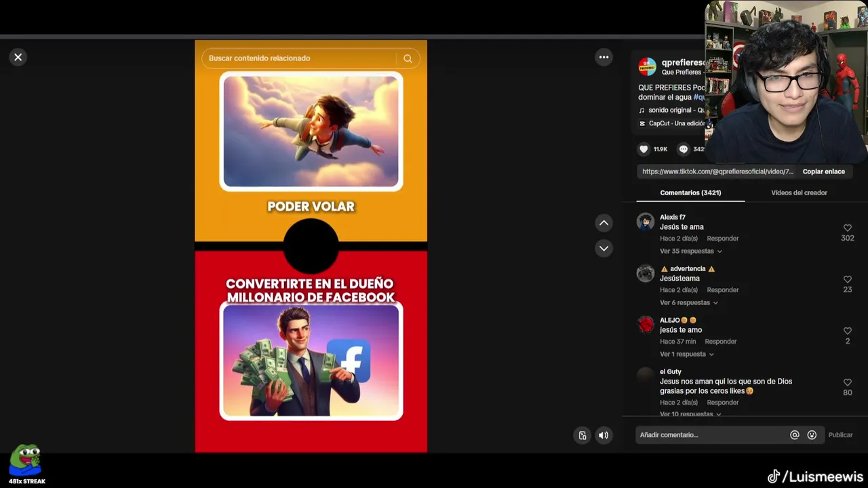Toggle the floating player icon

(582, 435)
